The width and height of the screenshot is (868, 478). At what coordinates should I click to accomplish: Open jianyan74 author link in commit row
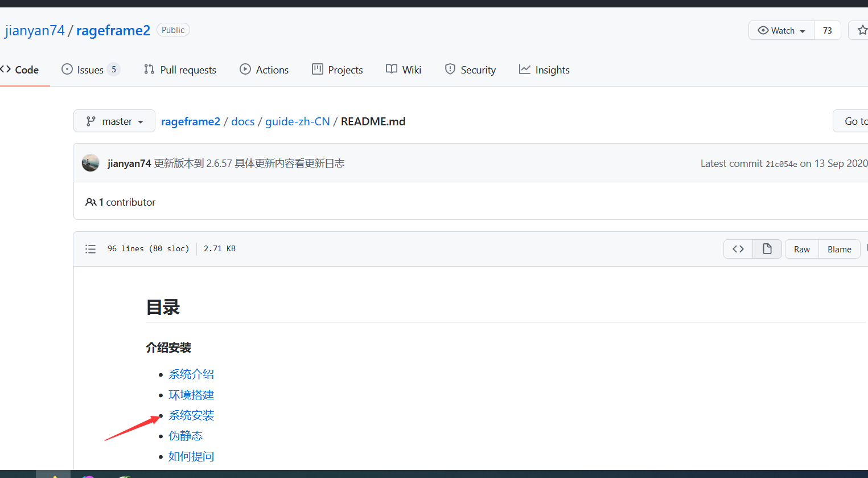[x=129, y=164]
